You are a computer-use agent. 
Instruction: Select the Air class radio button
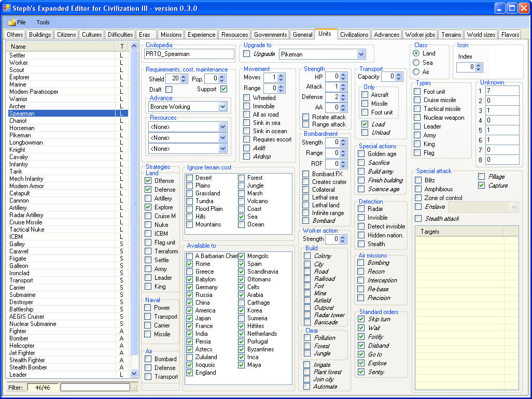click(416, 72)
